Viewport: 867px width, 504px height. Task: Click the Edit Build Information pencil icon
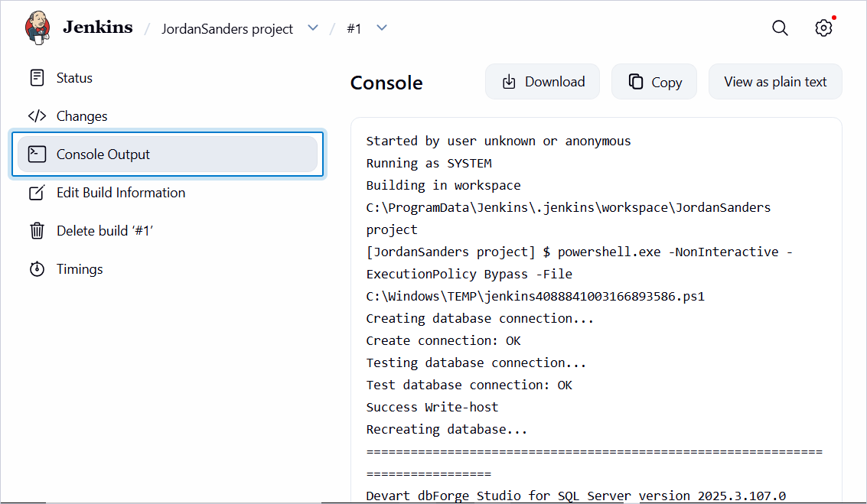tap(37, 192)
